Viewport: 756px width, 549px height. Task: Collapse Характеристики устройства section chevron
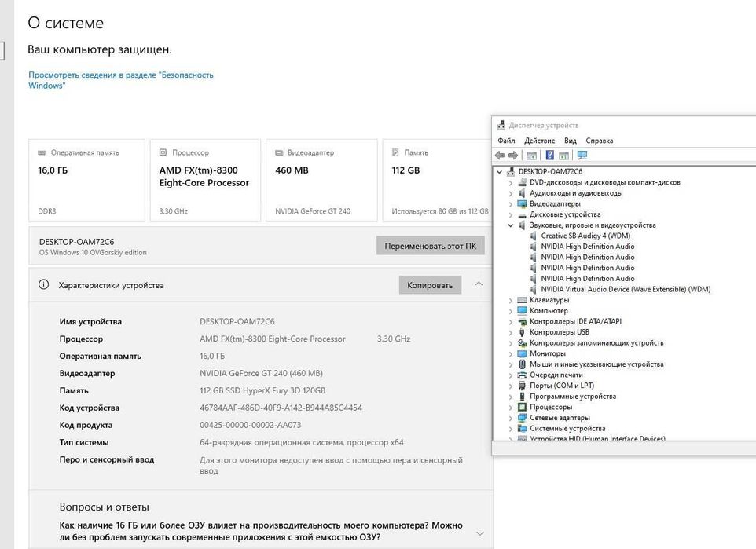tap(479, 284)
